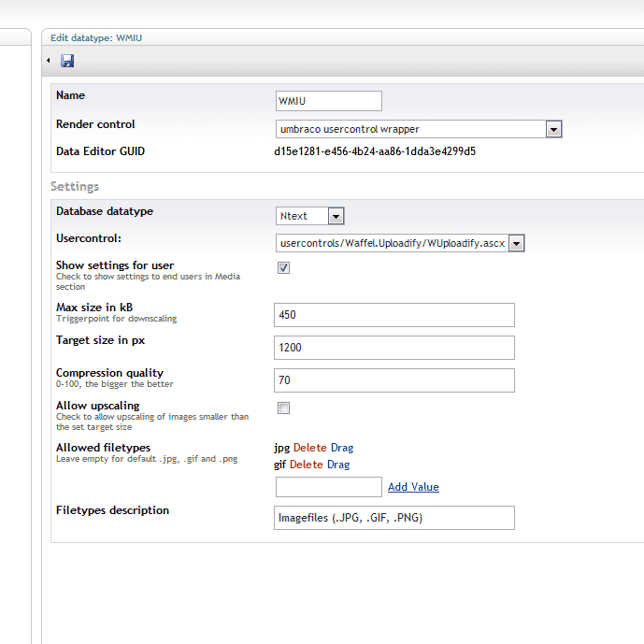Screen dimensions: 644x644
Task: Click the small left arrow beside the save icon
Action: tap(49, 61)
